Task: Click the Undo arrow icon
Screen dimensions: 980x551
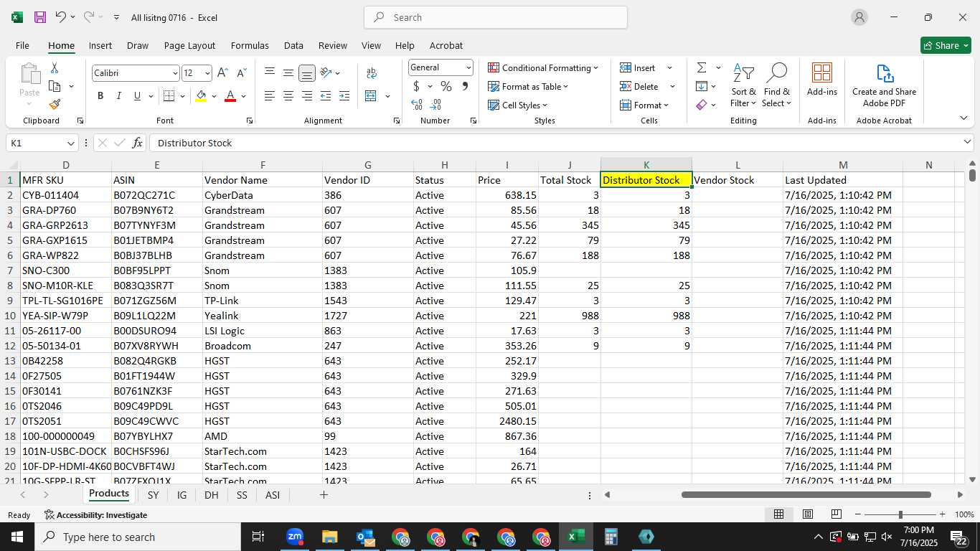Action: click(61, 17)
